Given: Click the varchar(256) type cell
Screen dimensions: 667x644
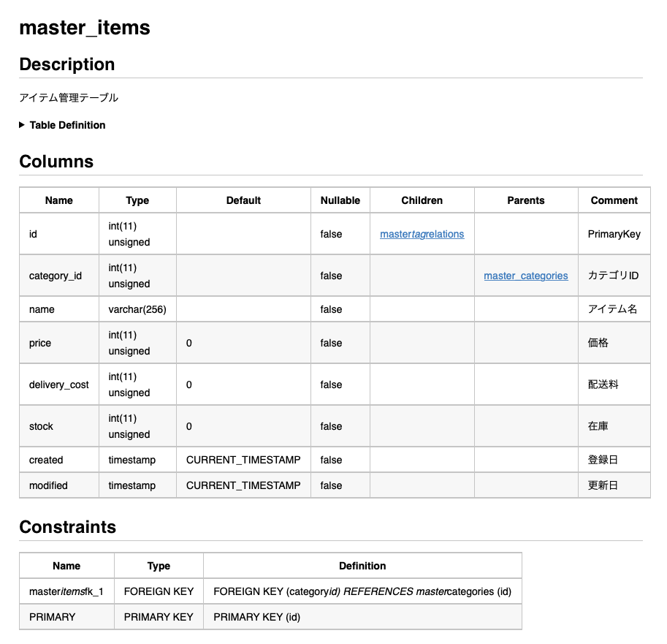Looking at the screenshot, I should click(x=137, y=309).
